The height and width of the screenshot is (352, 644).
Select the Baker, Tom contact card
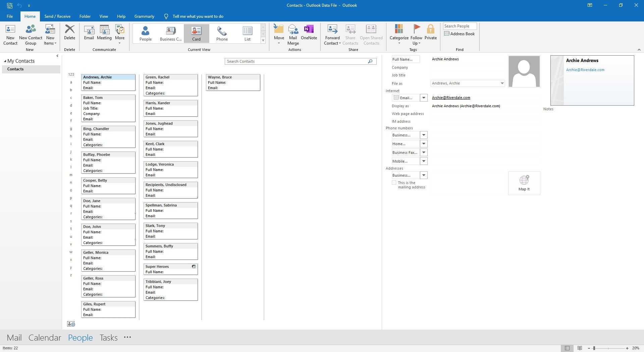click(x=108, y=108)
